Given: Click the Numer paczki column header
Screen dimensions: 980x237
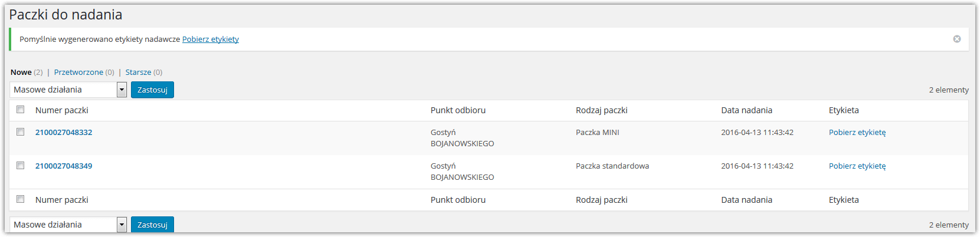Looking at the screenshot, I should point(62,110).
